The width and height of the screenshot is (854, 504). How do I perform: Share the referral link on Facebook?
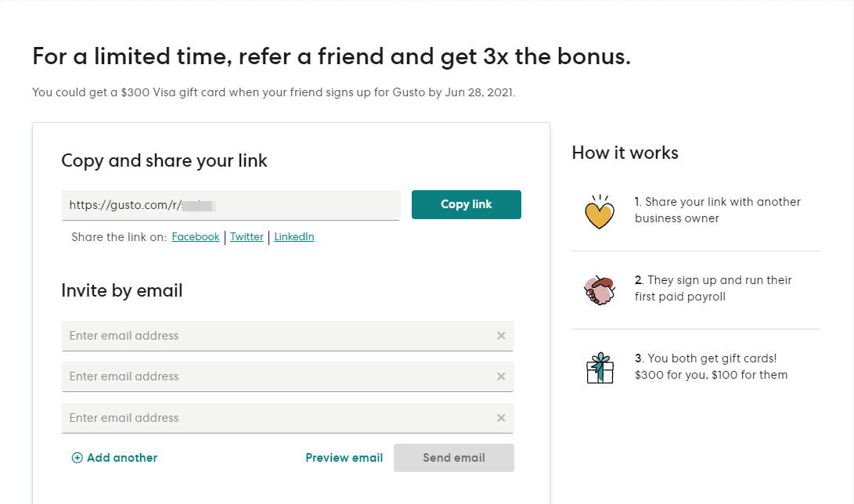[x=195, y=236]
